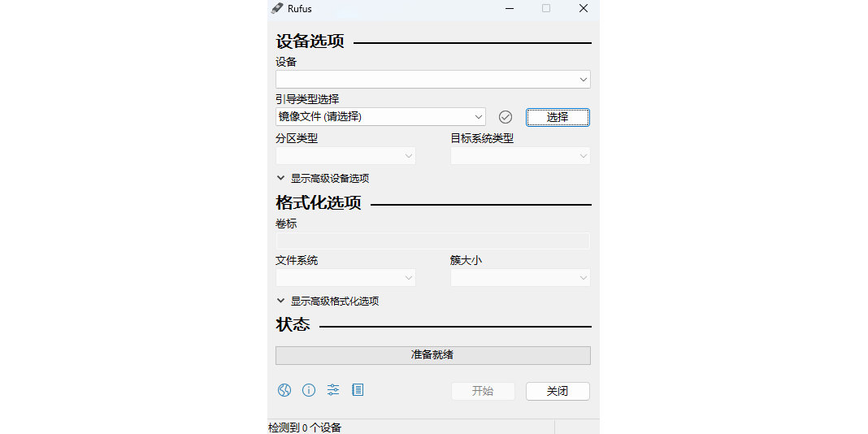
Task: Open the 引导类型选择 boot selection dropdown
Action: (380, 117)
